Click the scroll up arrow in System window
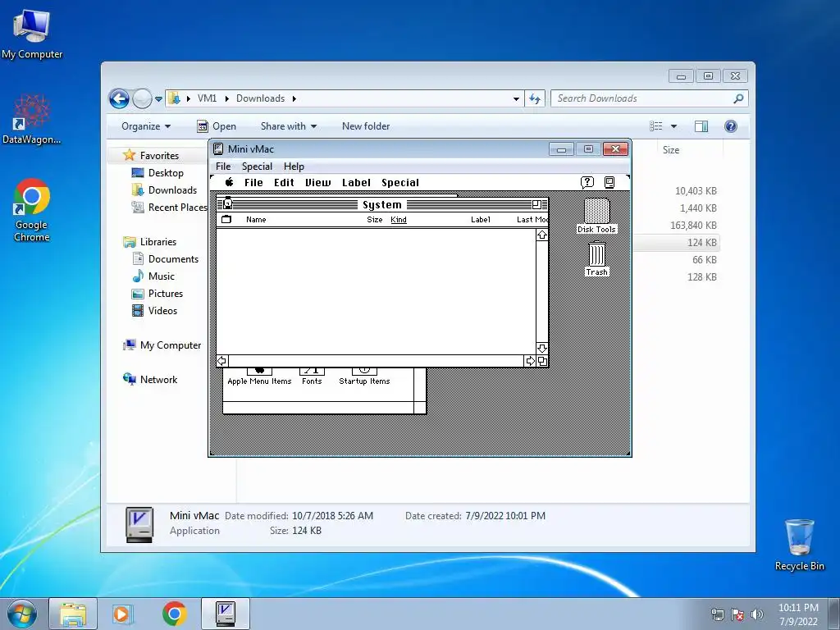 coord(541,235)
